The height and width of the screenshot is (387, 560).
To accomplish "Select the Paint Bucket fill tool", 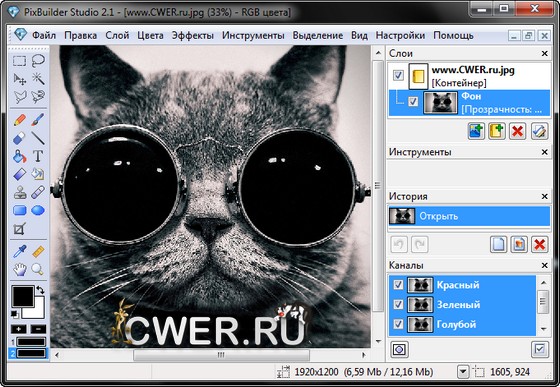I will coord(19,156).
